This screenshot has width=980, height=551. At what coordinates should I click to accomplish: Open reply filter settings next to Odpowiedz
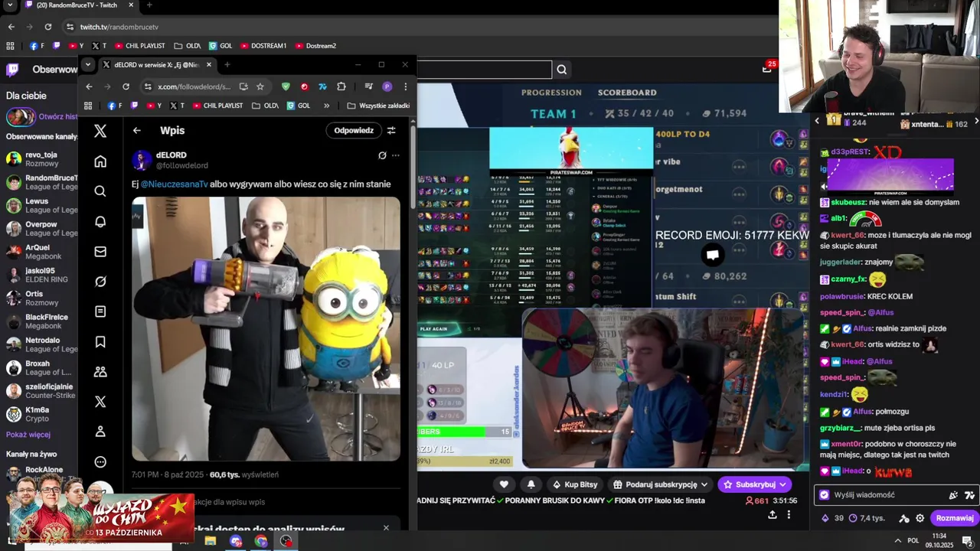[x=391, y=130]
